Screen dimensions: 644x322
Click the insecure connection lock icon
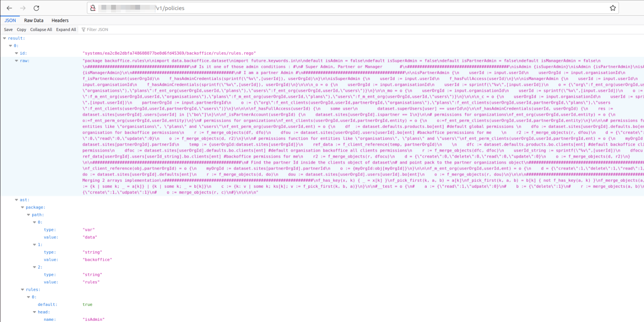pyautogui.click(x=93, y=8)
